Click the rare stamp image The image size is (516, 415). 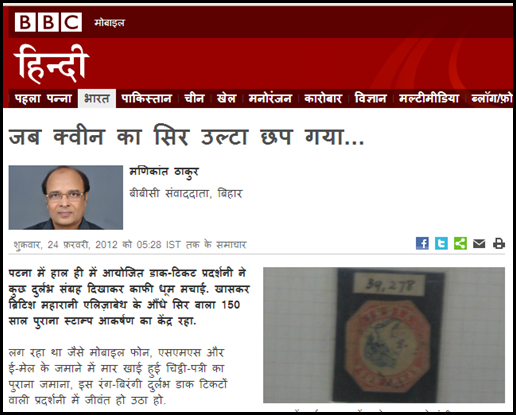click(x=384, y=335)
